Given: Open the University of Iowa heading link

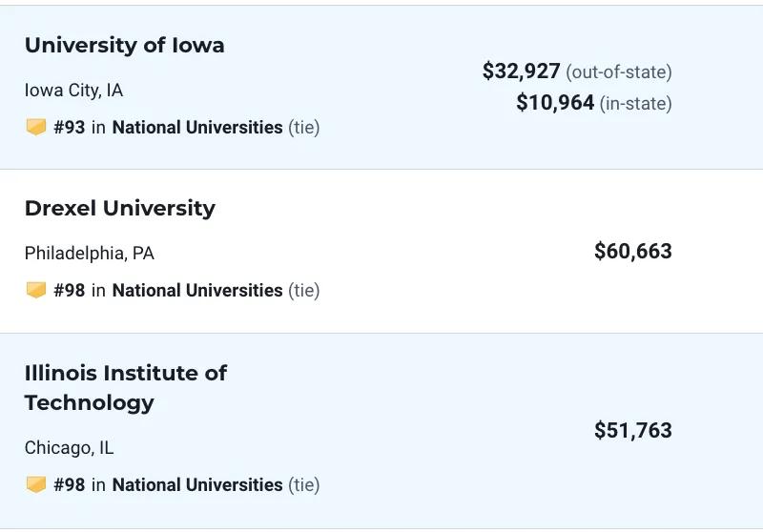Looking at the screenshot, I should (x=125, y=45).
